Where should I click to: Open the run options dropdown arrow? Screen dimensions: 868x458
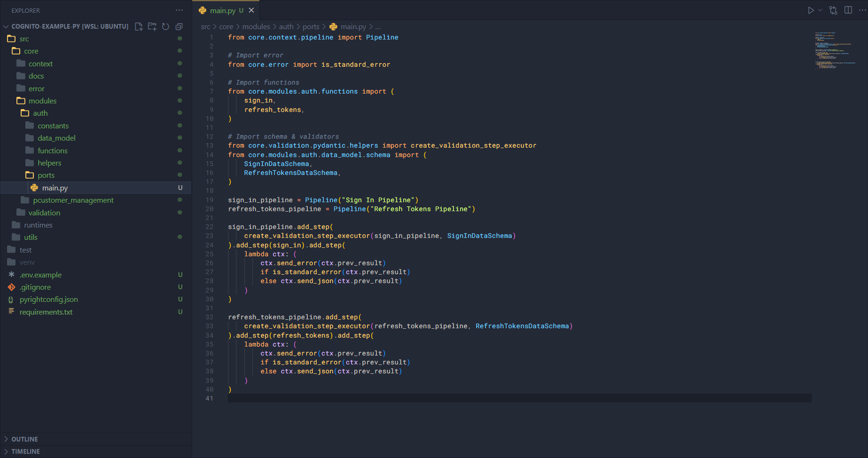(x=821, y=10)
